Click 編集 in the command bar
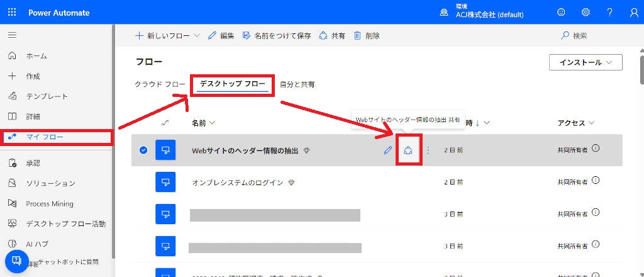Viewport: 644px width, 277px height. tap(221, 36)
